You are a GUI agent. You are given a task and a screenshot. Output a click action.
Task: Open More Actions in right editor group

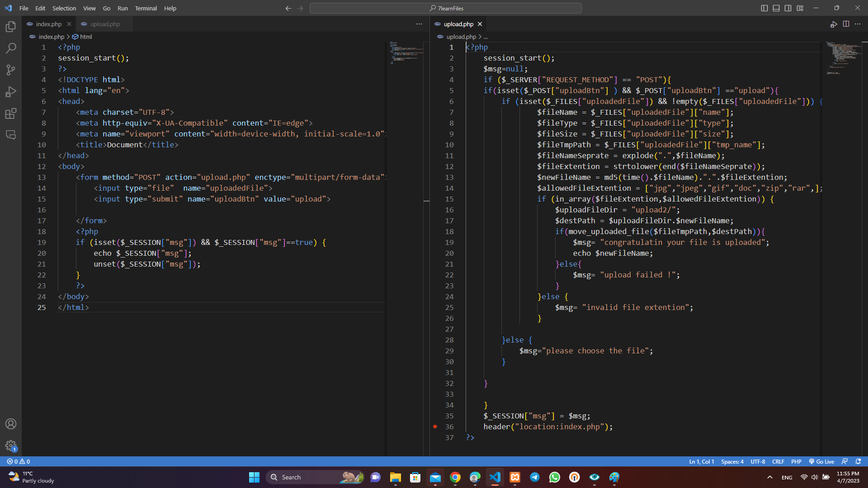[858, 24]
